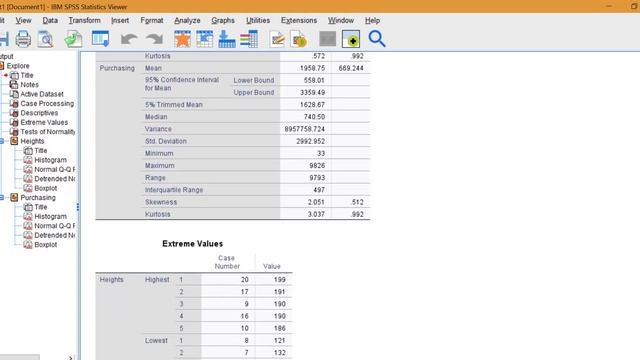
Task: Select the Heights node in the outline
Action: coord(32,141)
